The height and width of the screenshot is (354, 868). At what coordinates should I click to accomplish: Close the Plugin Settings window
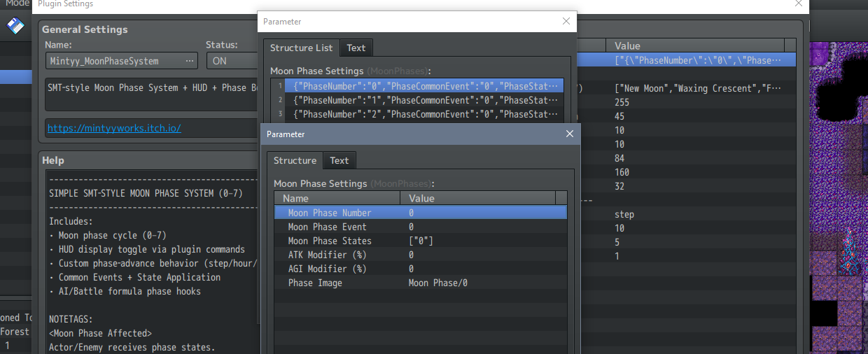coord(799,4)
